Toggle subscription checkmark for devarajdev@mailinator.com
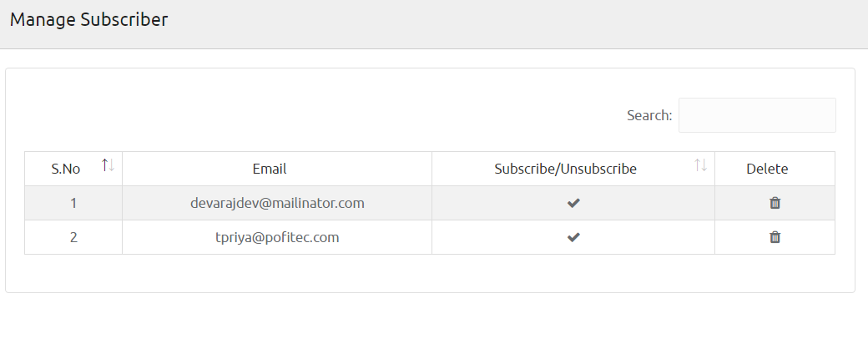Image resolution: width=868 pixels, height=339 pixels. pos(573,203)
